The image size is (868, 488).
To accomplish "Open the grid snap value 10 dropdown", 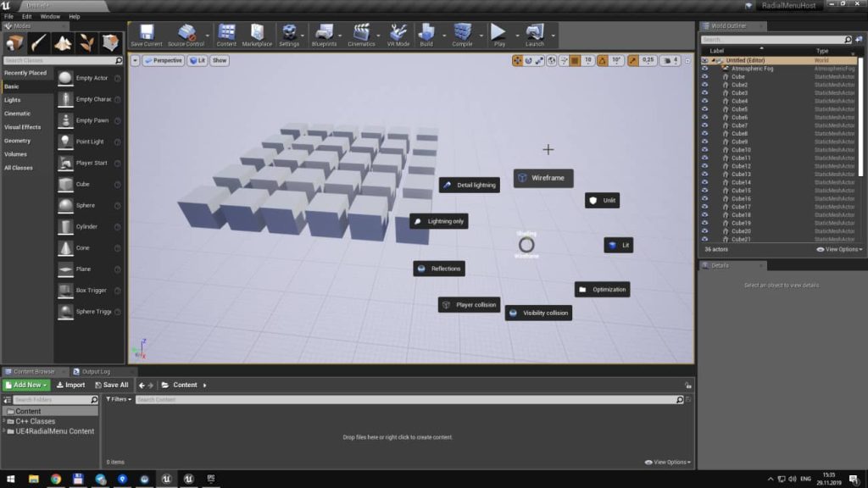I will 588,60.
